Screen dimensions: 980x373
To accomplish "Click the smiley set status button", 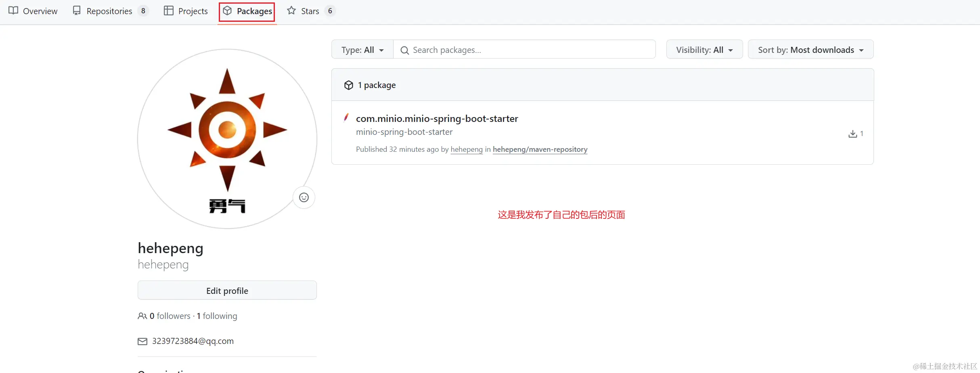I will click(x=304, y=197).
